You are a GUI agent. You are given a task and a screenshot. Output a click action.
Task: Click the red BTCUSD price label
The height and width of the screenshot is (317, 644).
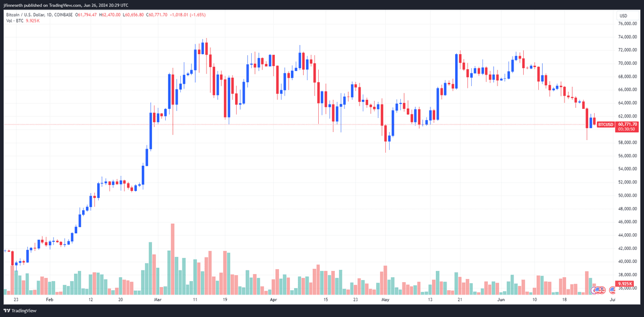click(605, 124)
